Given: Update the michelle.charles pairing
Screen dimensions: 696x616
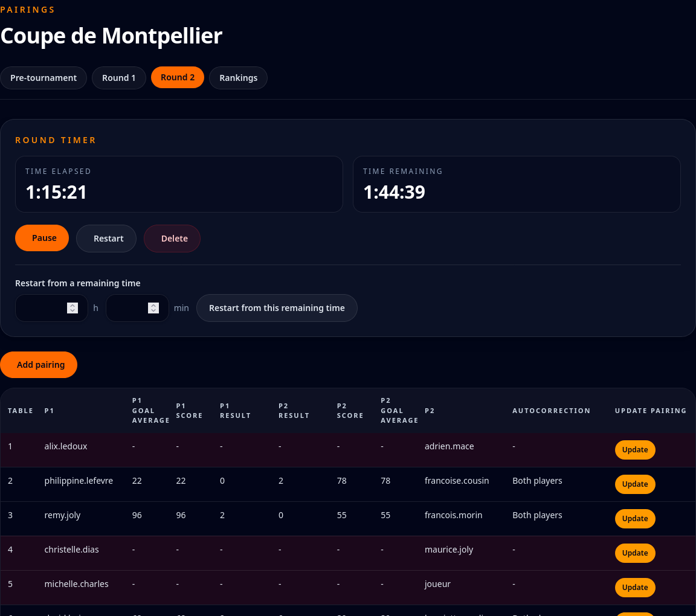Looking at the screenshot, I should pos(635,587).
